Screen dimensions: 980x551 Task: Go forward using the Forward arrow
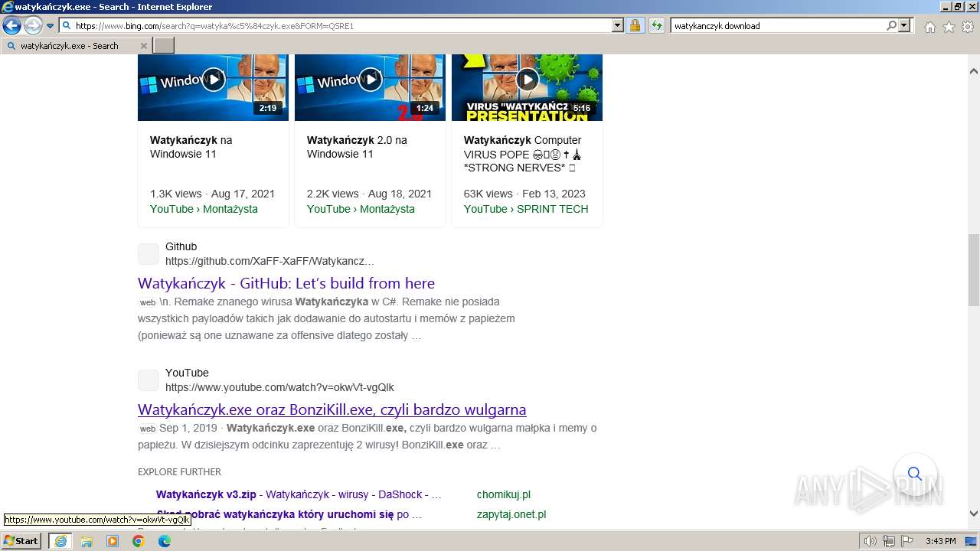(33, 26)
